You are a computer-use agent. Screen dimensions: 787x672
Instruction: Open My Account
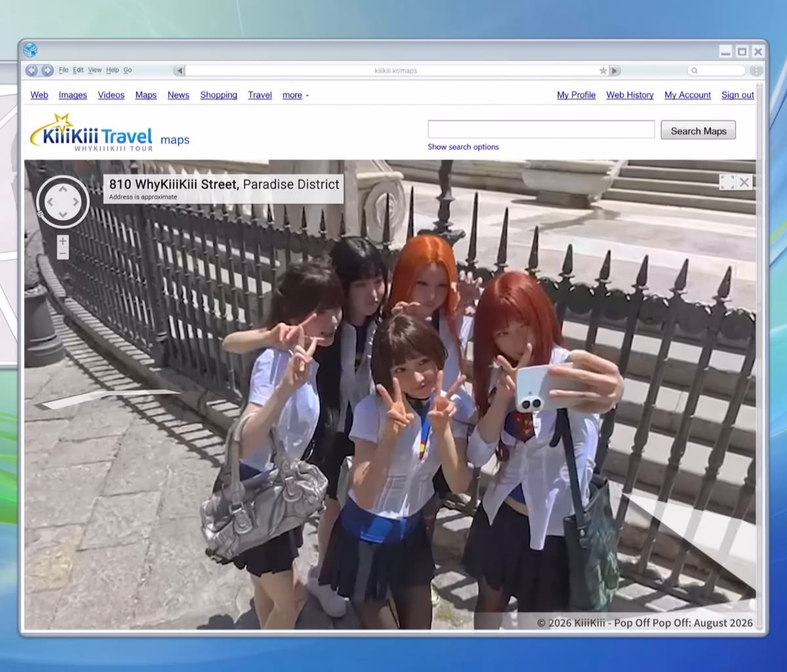[x=687, y=95]
